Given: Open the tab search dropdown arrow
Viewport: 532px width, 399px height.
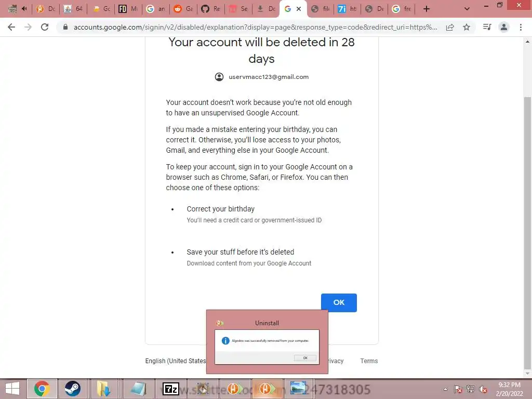Looking at the screenshot, I should coord(467,9).
